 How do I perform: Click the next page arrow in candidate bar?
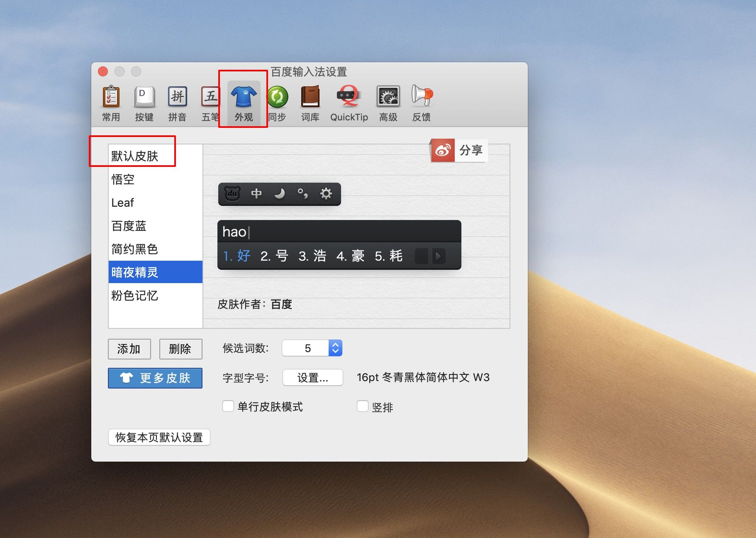[439, 256]
